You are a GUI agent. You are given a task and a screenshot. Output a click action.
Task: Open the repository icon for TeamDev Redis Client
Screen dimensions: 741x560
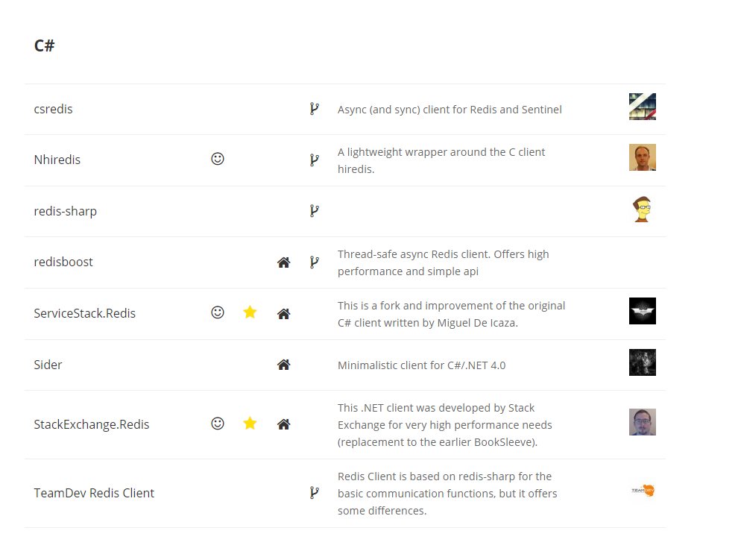click(x=315, y=492)
